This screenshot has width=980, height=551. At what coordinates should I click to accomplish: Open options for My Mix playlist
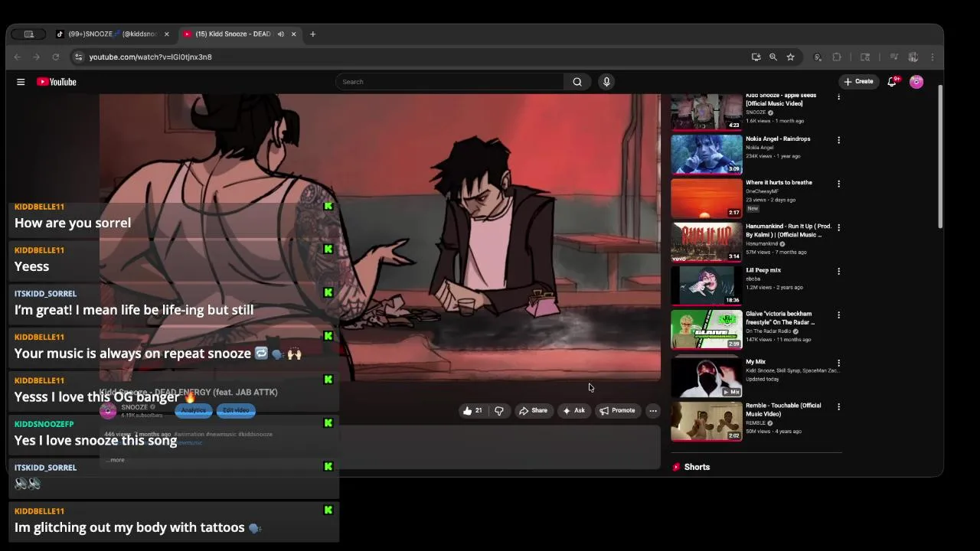838,364
